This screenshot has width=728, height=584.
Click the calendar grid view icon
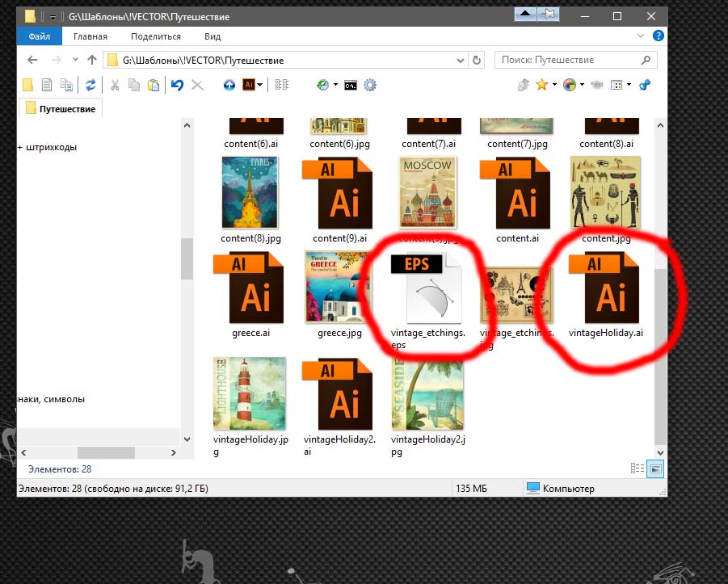pyautogui.click(x=616, y=85)
